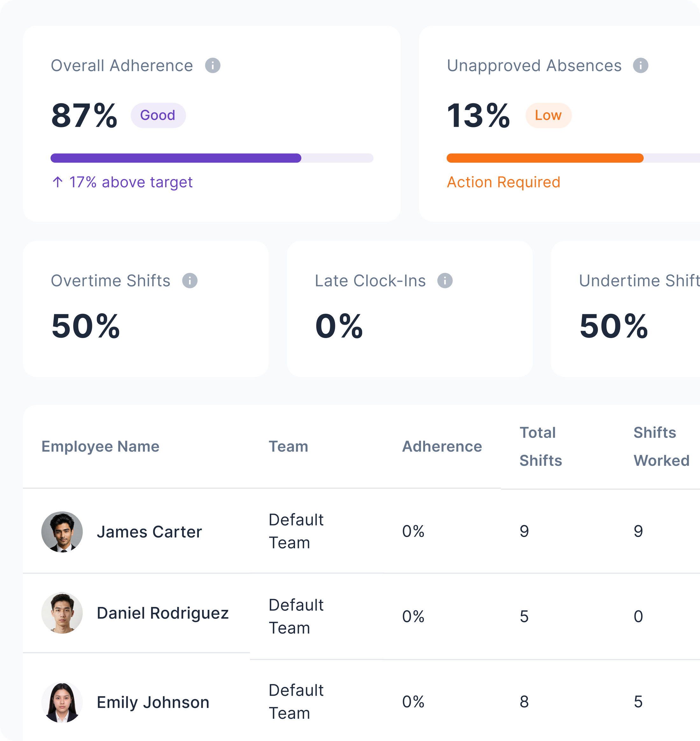Image resolution: width=700 pixels, height=741 pixels.
Task: Click Default Team in Emily Johnson's row
Action: [x=296, y=702]
